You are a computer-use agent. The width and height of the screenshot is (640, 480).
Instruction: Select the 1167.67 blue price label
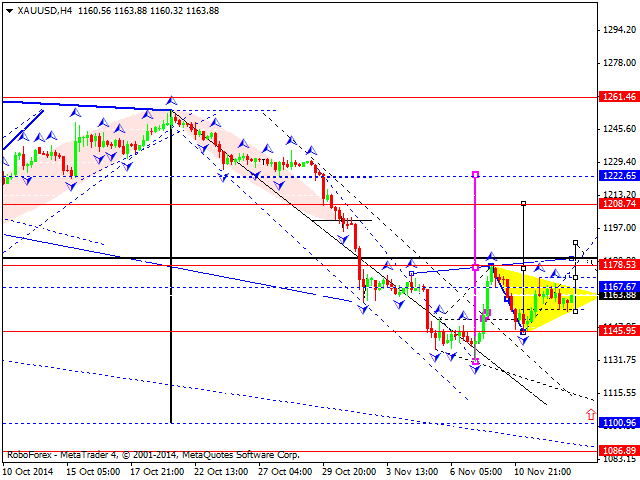point(619,287)
